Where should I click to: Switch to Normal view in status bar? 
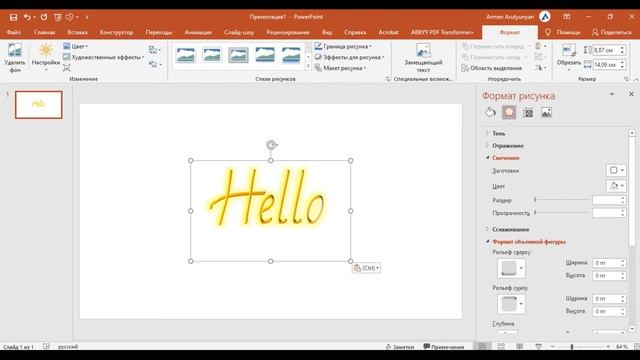[x=482, y=347]
